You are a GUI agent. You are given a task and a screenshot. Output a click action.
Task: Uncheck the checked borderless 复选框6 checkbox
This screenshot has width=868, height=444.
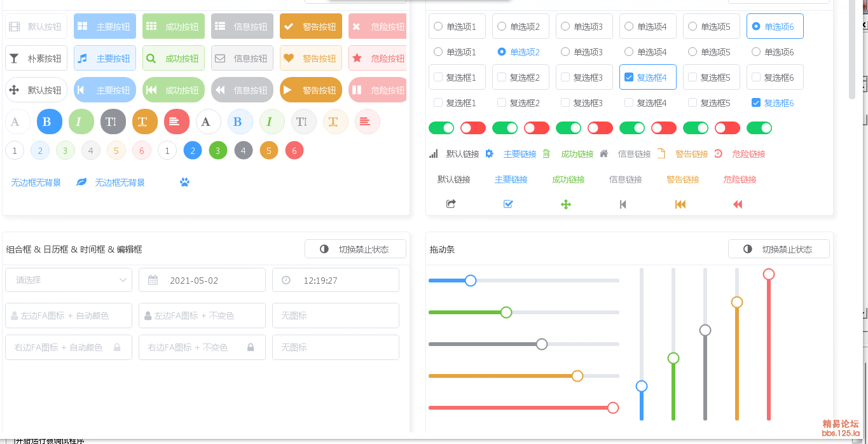(755, 102)
